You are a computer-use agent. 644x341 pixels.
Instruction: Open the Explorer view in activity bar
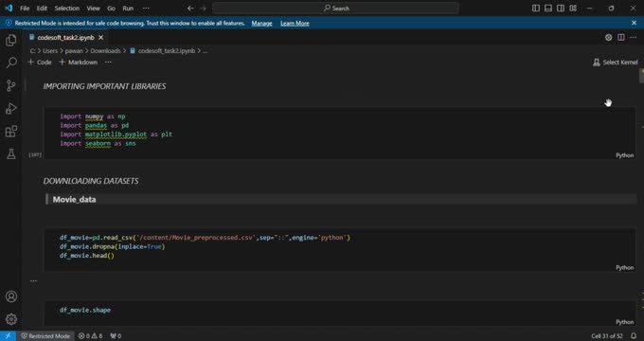pyautogui.click(x=11, y=40)
